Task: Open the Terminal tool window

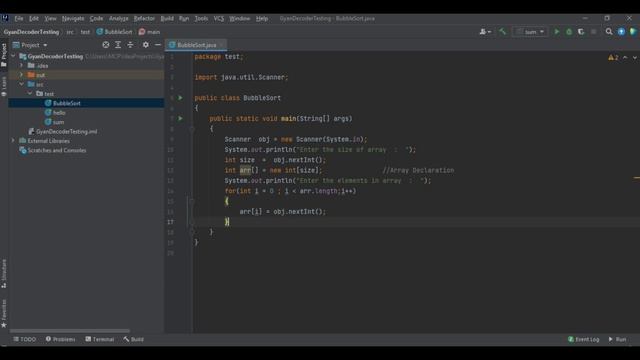Action: point(100,339)
